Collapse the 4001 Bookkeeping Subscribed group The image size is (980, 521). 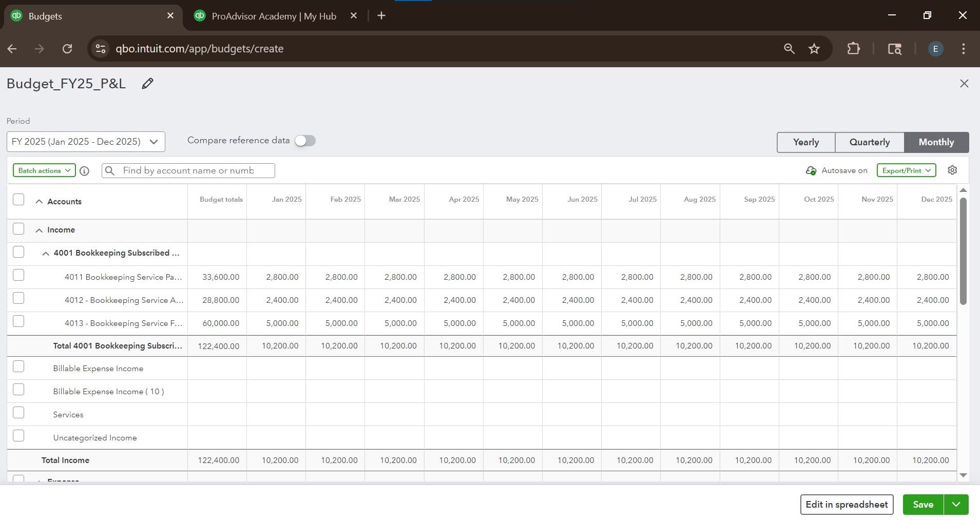(x=45, y=253)
